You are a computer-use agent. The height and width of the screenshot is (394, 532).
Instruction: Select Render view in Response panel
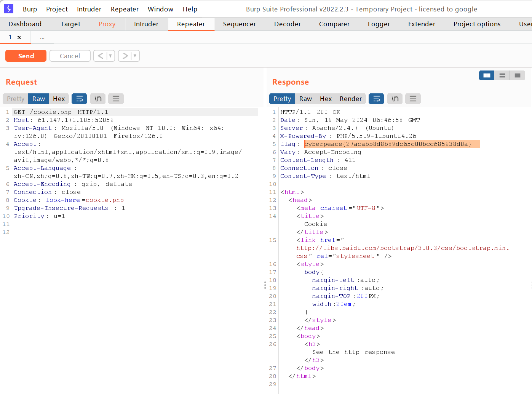351,99
